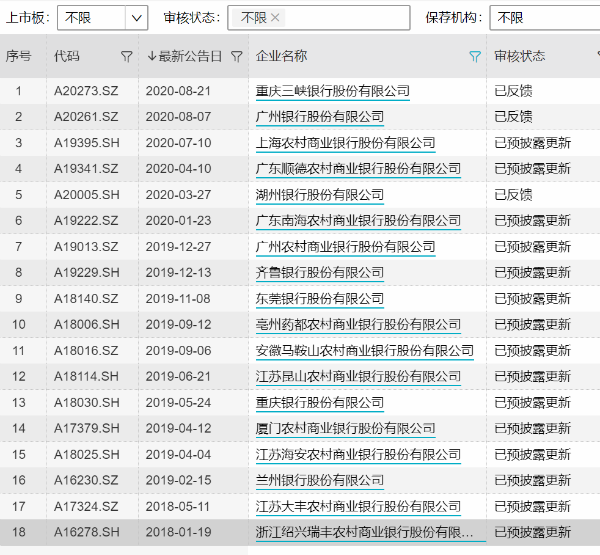Viewport: 600px width, 555px height.
Task: Open 亳州药都农村商业银行股份有限公司 link
Action: [x=358, y=325]
